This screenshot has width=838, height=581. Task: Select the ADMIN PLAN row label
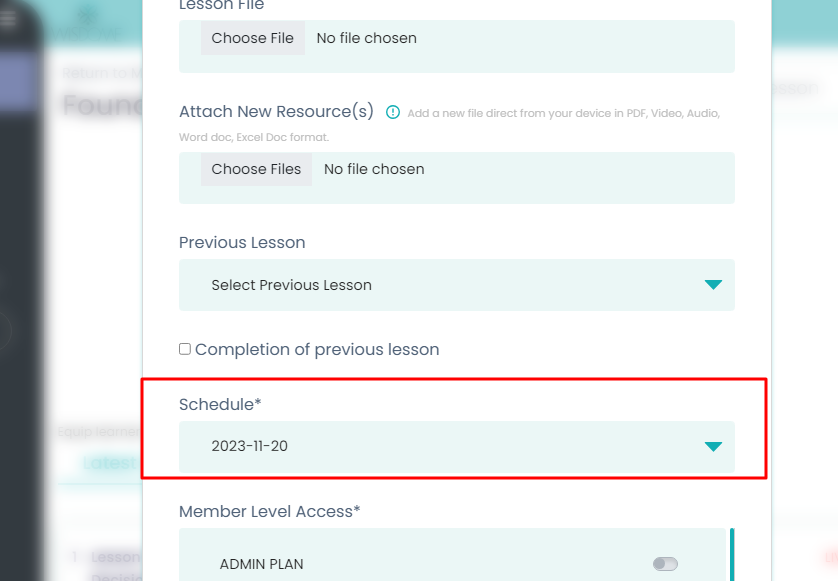(261, 564)
